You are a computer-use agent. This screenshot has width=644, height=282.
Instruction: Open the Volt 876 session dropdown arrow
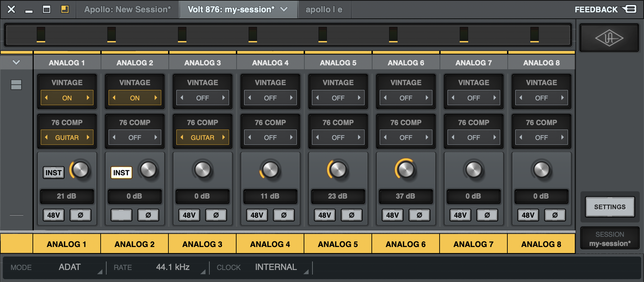pyautogui.click(x=284, y=9)
